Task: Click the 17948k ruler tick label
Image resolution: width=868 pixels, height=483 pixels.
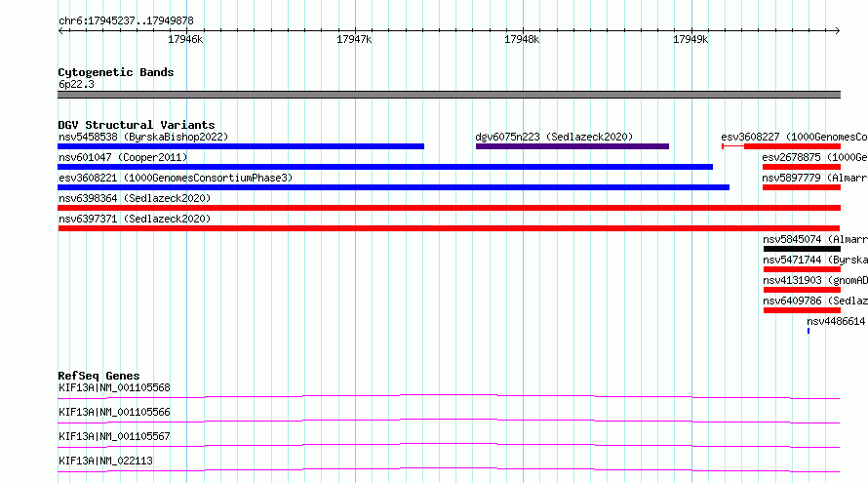Action: tap(522, 39)
